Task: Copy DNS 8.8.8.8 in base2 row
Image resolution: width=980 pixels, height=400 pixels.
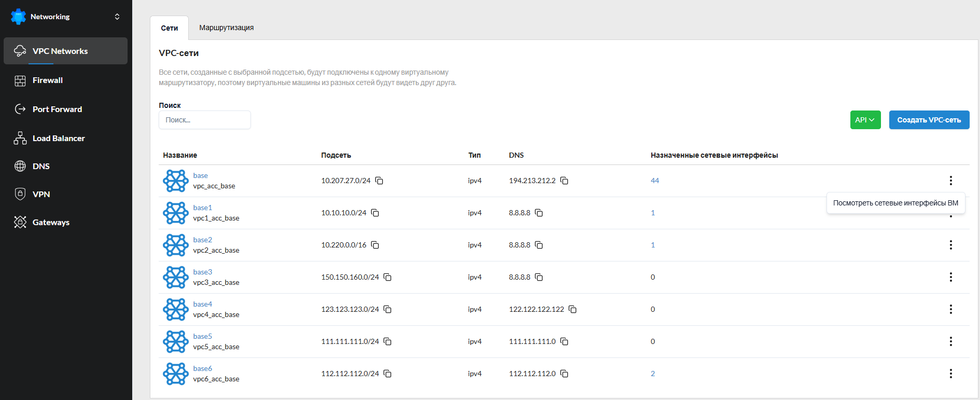Action: click(x=539, y=245)
